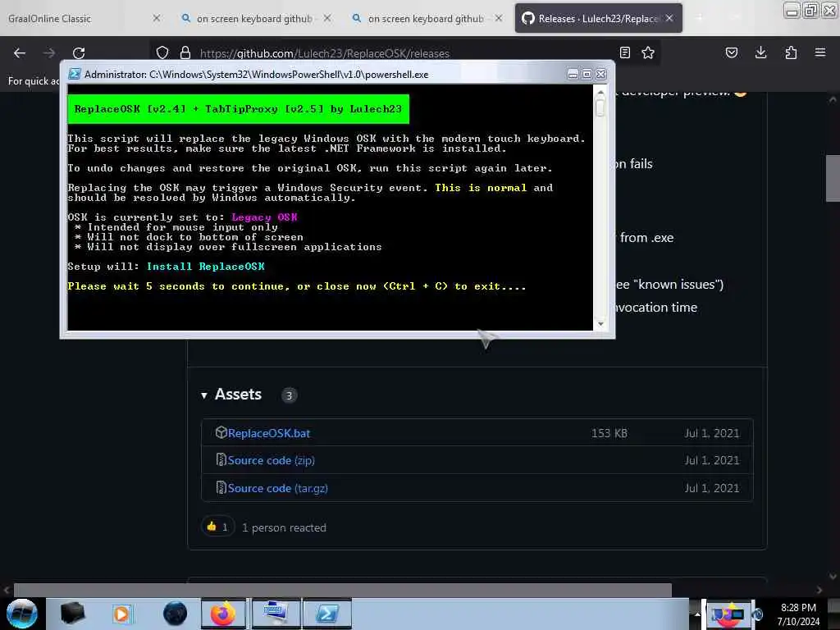This screenshot has width=840, height=630.
Task: Close the GraalOnline Classic tab
Action: (156, 18)
